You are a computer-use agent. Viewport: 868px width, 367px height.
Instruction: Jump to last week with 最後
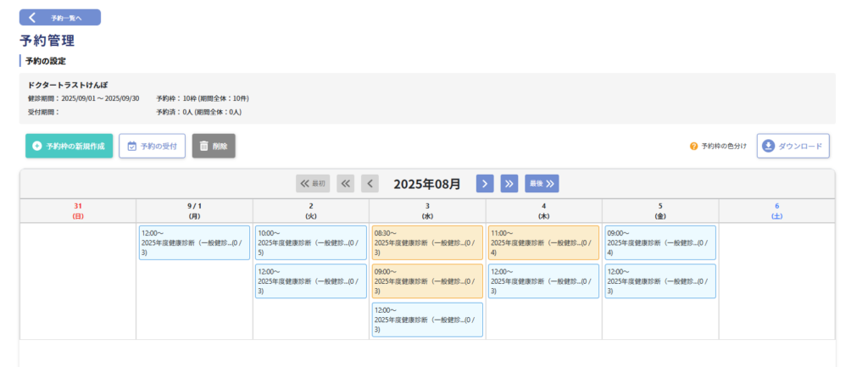542,183
